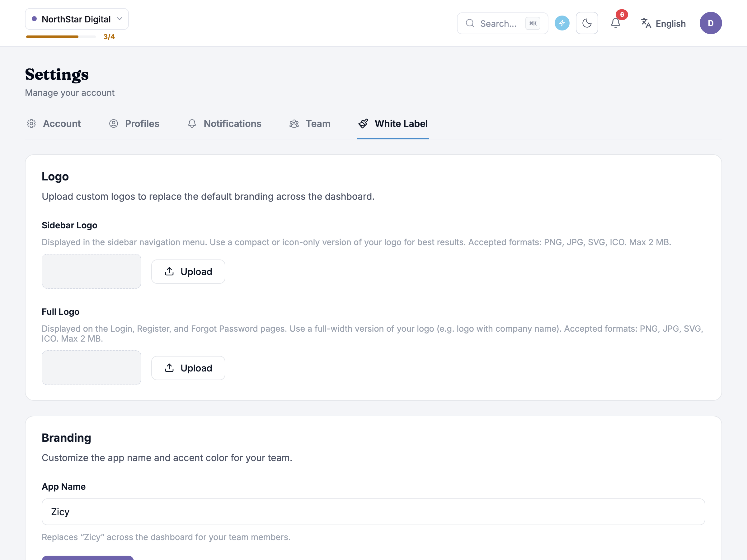Open the English language selector
This screenshot has width=747, height=560.
663,24
